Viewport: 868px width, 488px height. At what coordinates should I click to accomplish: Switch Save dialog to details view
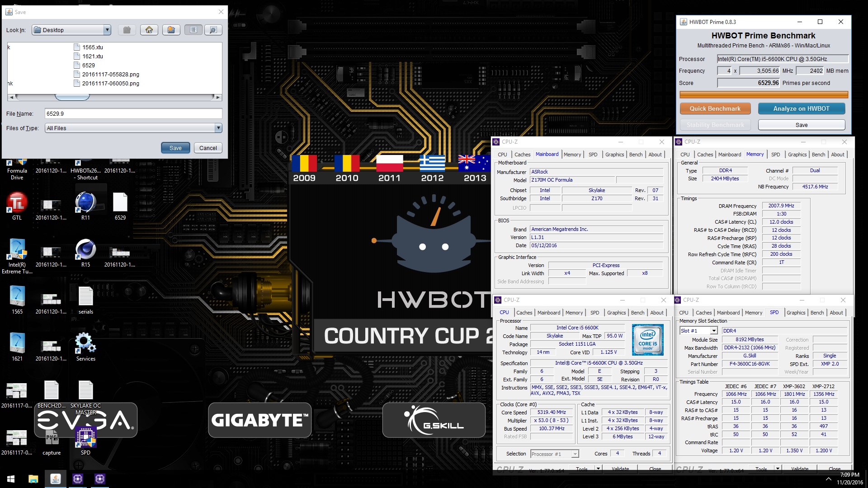[213, 30]
